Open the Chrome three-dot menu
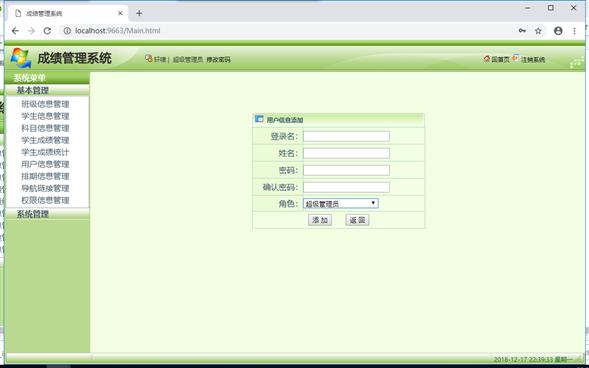 574,31
